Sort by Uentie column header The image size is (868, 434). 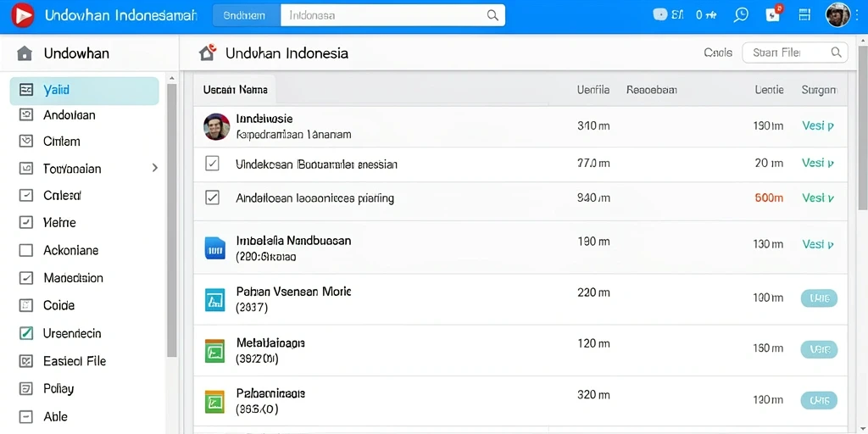point(770,89)
